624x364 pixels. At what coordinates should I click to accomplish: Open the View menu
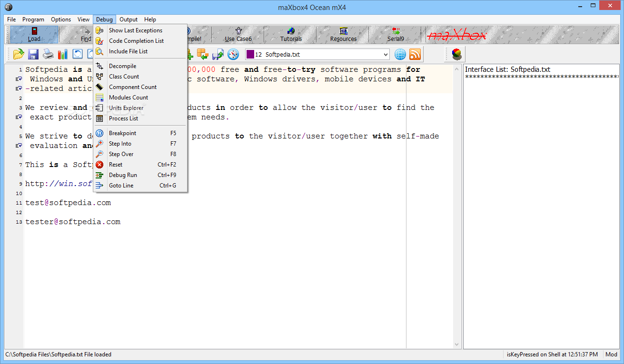click(x=84, y=20)
